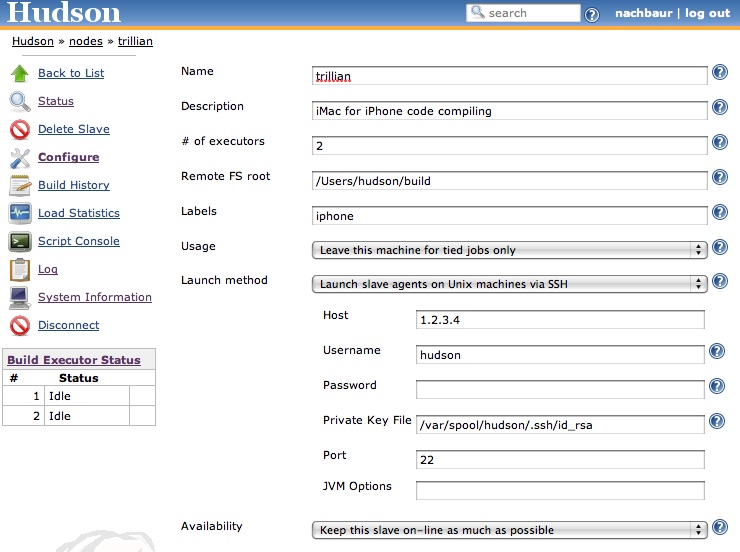The image size is (740, 552).
Task: Click the Description input field
Action: (x=510, y=111)
